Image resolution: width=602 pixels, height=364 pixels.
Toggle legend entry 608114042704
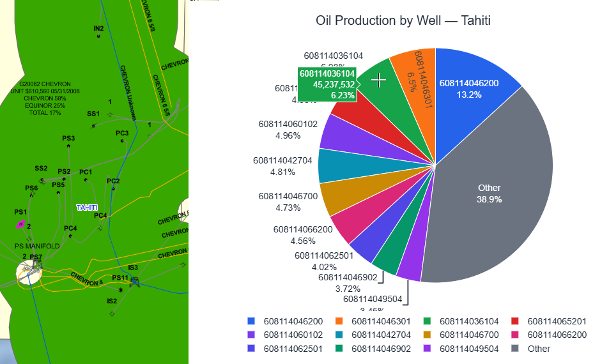[373, 335]
